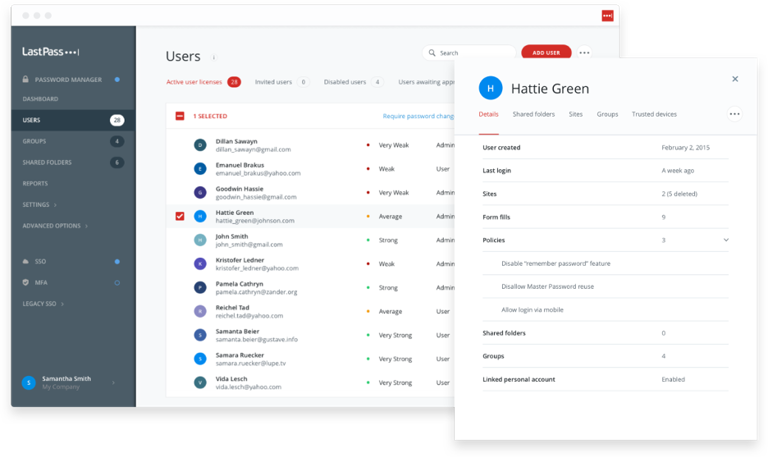The width and height of the screenshot is (768, 458).
Task: Click into the Search field
Action: point(469,53)
